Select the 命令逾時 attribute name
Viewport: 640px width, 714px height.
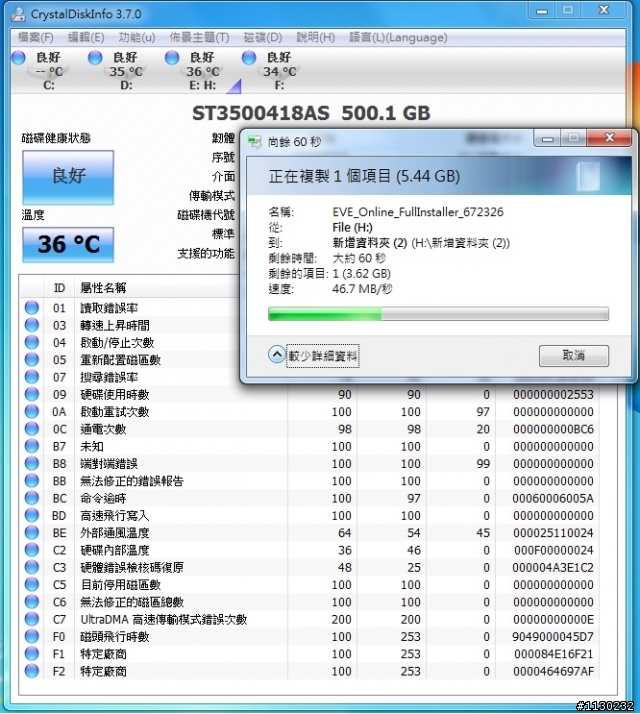103,498
